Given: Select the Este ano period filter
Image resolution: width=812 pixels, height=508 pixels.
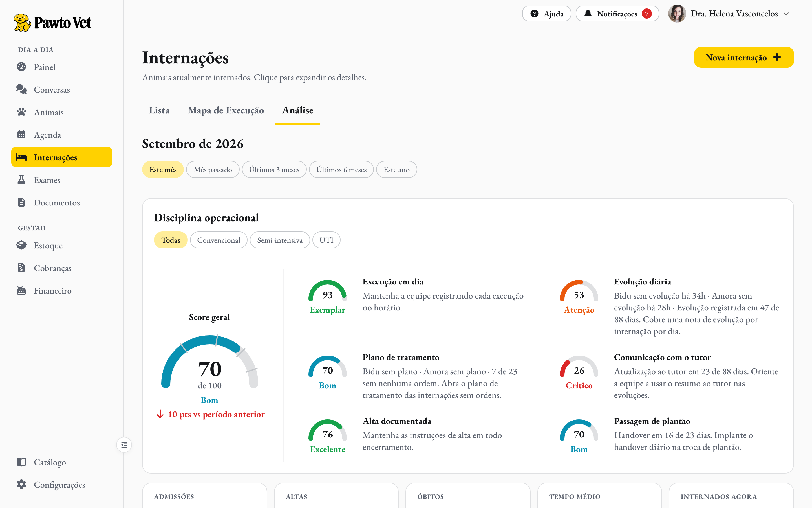Looking at the screenshot, I should [x=397, y=170].
